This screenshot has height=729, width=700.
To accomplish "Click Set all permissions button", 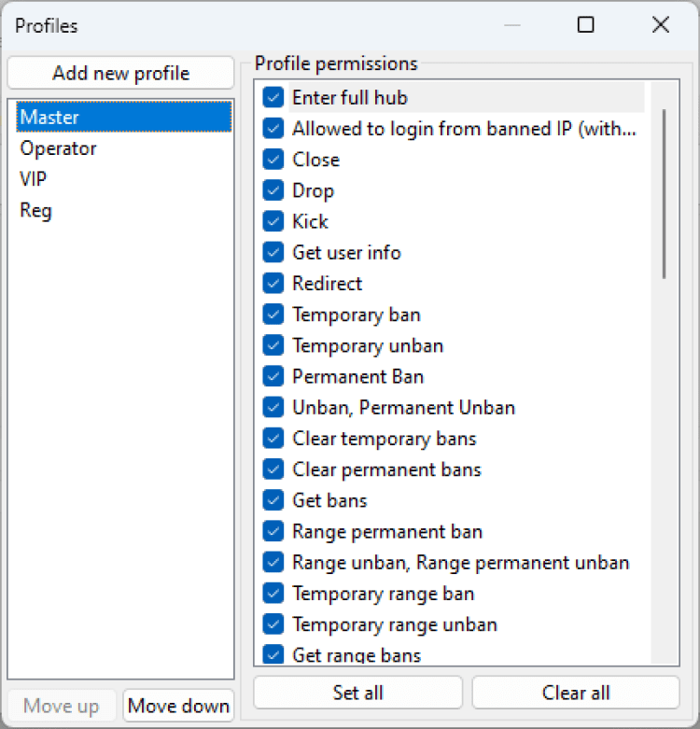I will 357,693.
